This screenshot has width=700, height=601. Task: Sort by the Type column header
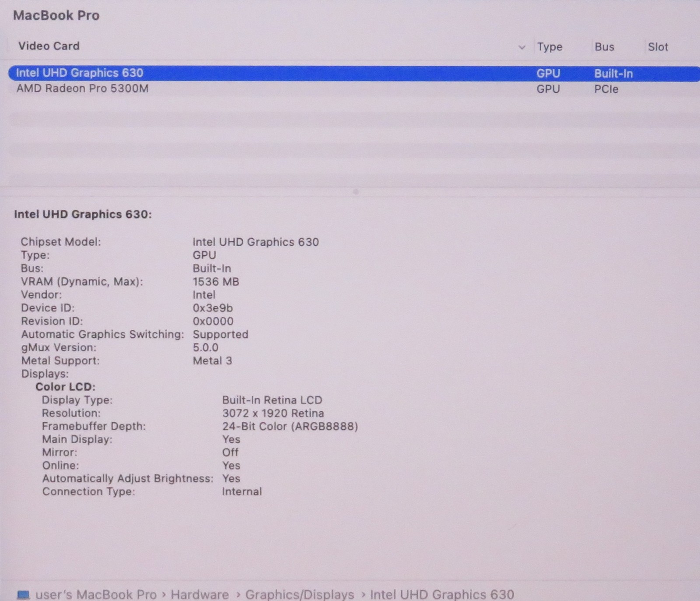click(x=549, y=47)
